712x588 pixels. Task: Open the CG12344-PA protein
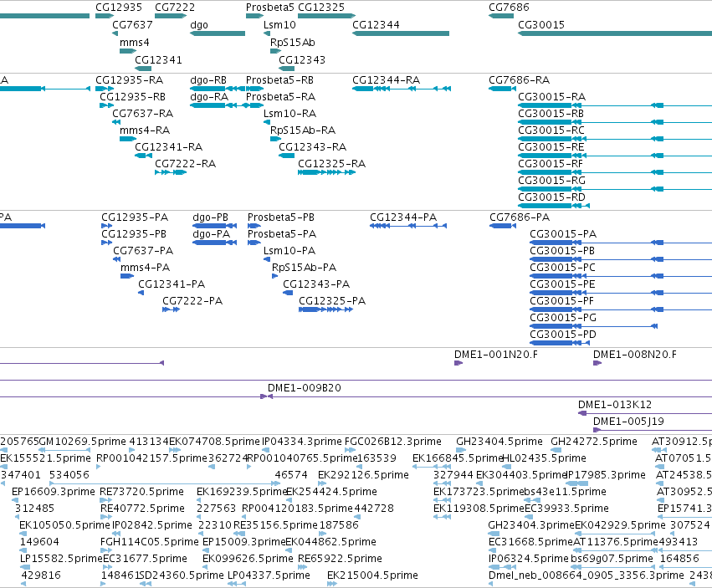pos(408,226)
